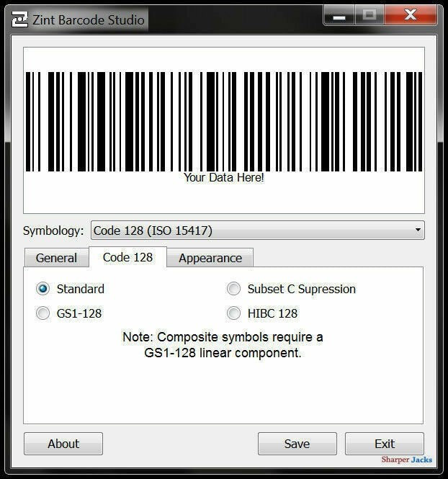Select the Standard radio button

pyautogui.click(x=43, y=289)
